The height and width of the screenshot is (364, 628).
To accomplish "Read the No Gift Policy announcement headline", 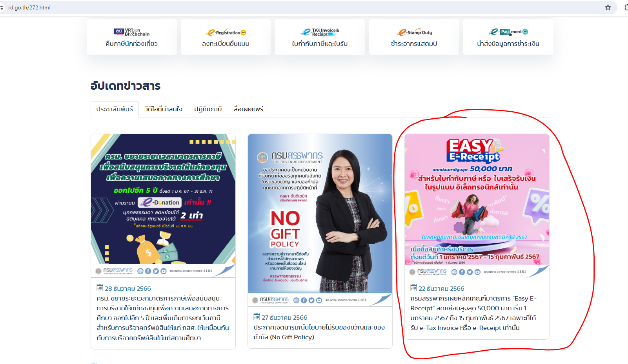I will click(319, 332).
